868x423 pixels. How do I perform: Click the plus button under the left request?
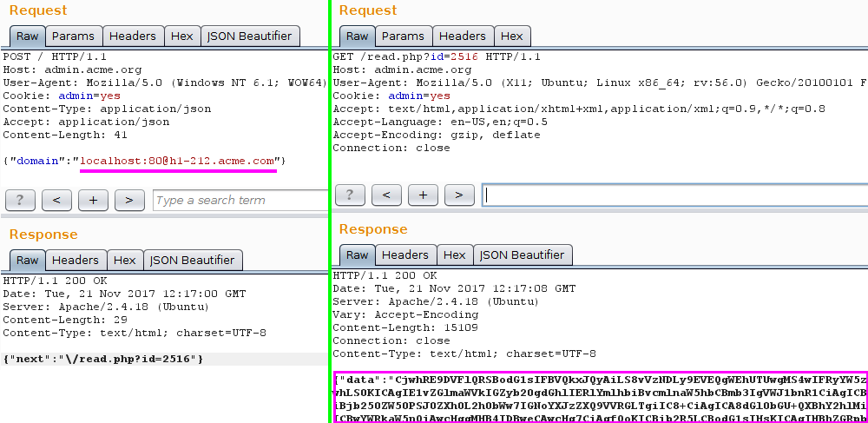[x=93, y=200]
